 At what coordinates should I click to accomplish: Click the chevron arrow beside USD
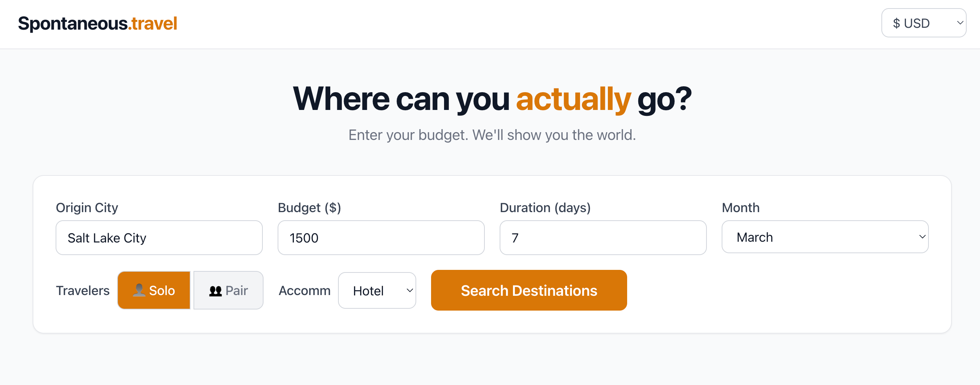(960, 23)
